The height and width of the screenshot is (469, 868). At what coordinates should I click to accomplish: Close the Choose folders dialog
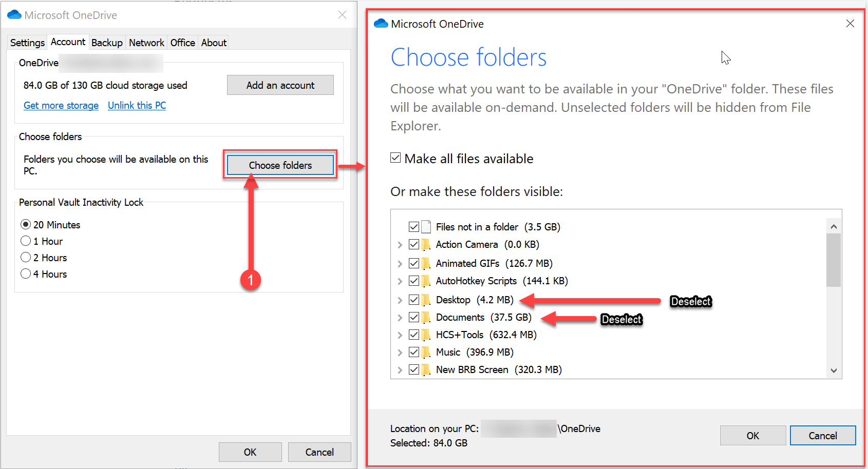click(850, 24)
